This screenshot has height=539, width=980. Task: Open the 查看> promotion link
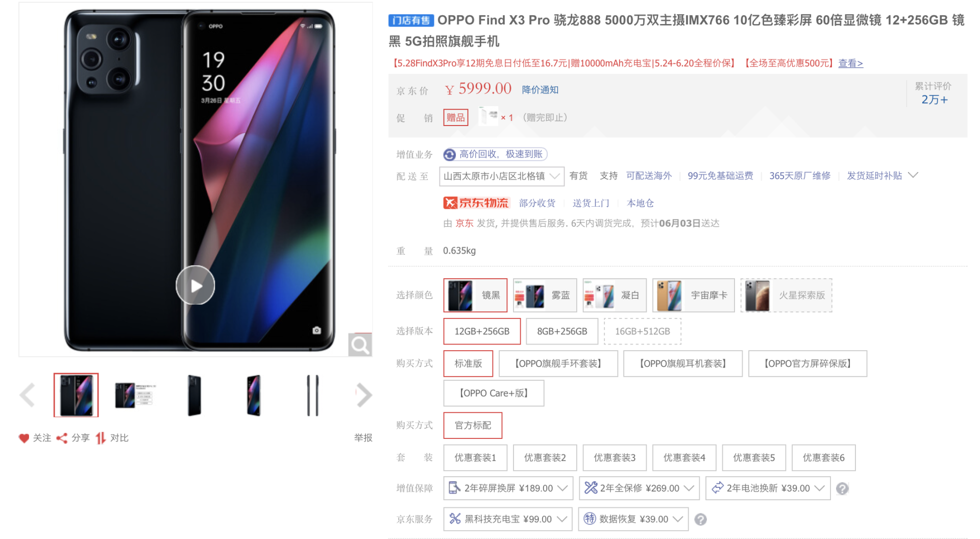click(x=850, y=63)
